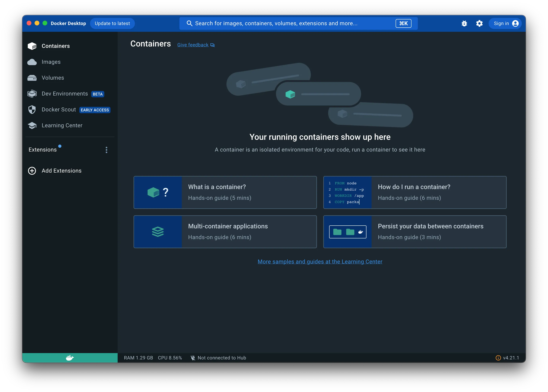Click the Add Extensions plus icon

(x=32, y=171)
